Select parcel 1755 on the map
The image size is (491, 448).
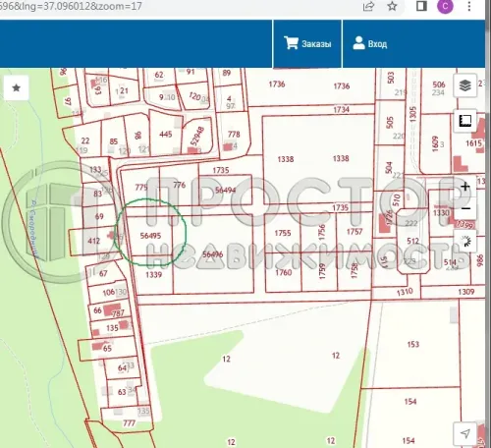[283, 233]
